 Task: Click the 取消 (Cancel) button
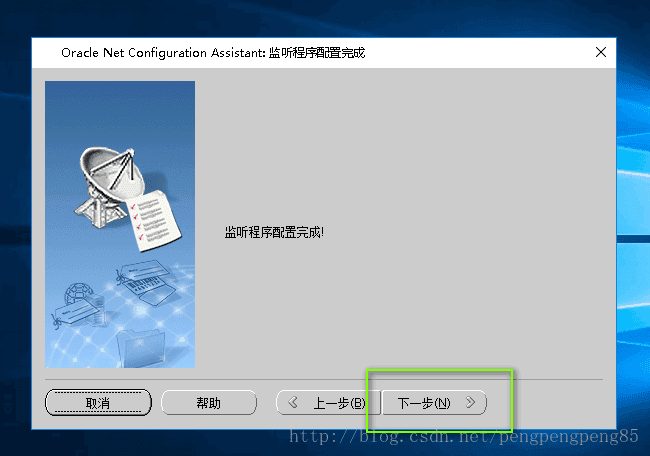pyautogui.click(x=98, y=403)
